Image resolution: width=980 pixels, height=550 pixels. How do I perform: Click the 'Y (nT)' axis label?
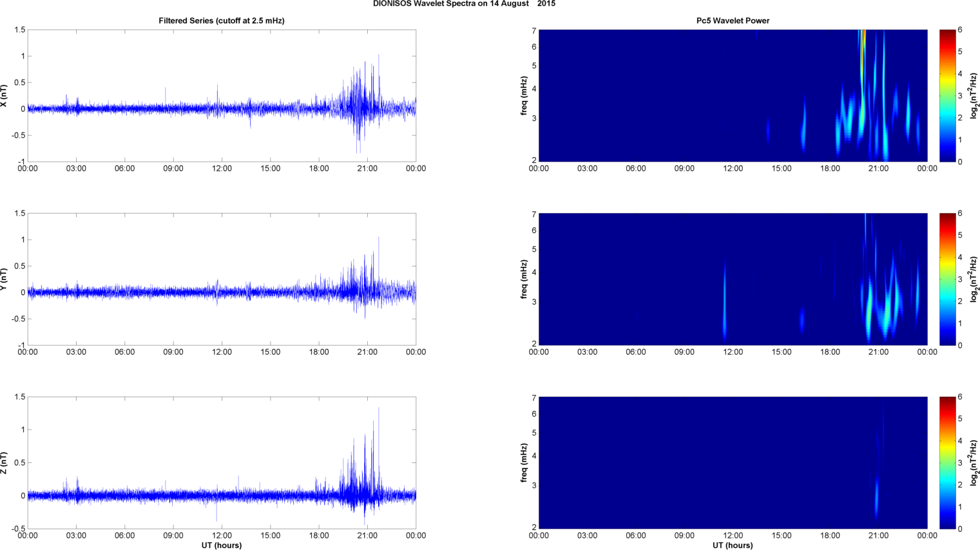4,280
